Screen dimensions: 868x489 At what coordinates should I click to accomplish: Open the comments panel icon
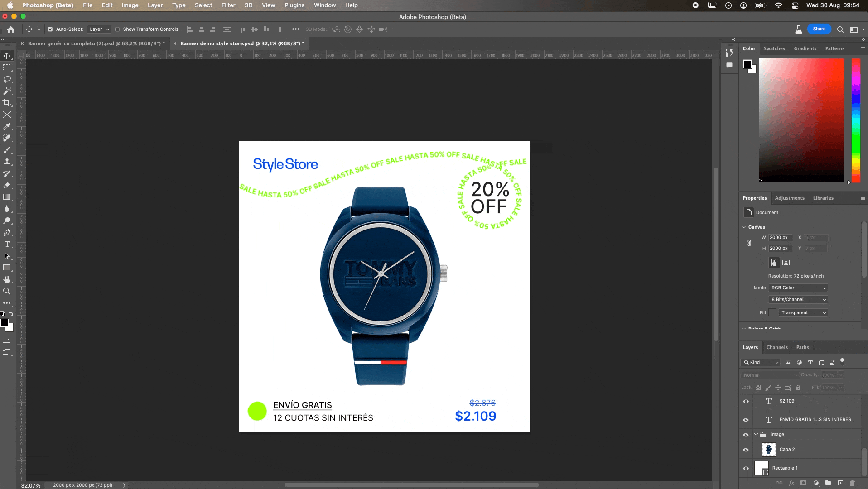click(729, 65)
